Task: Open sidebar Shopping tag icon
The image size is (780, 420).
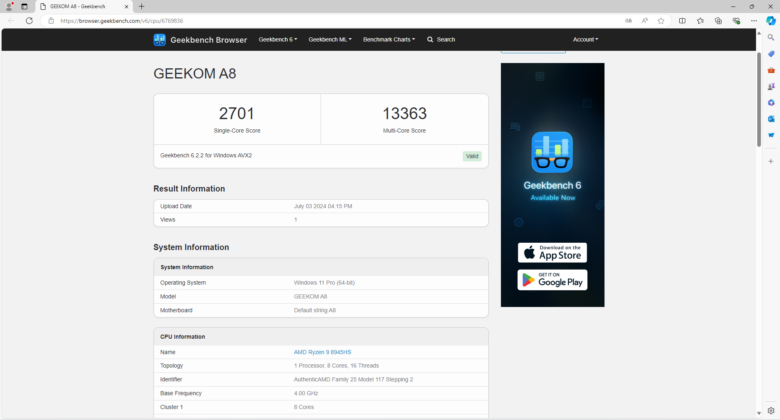Action: pyautogui.click(x=771, y=54)
